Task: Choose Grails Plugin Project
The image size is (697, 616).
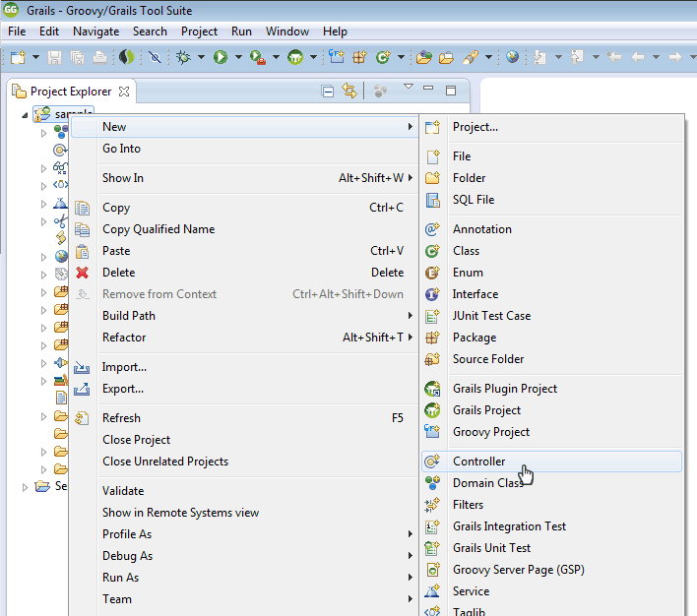Action: 551,389
